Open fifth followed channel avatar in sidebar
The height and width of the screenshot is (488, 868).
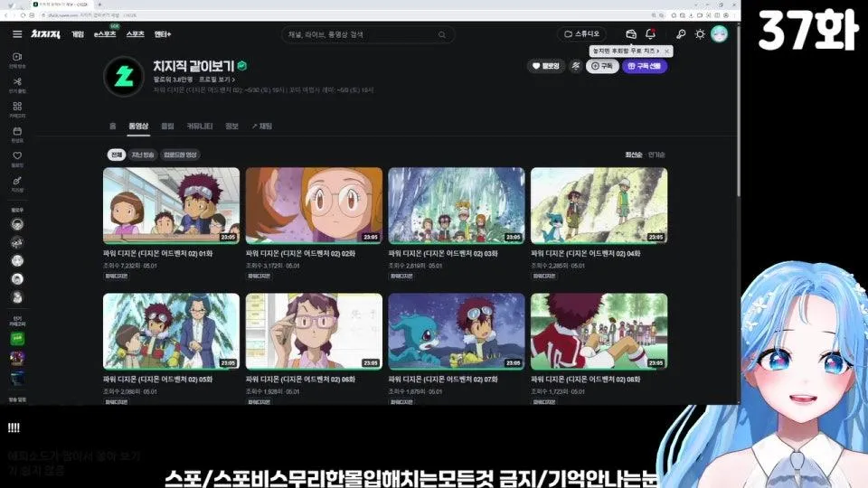tap(17, 297)
